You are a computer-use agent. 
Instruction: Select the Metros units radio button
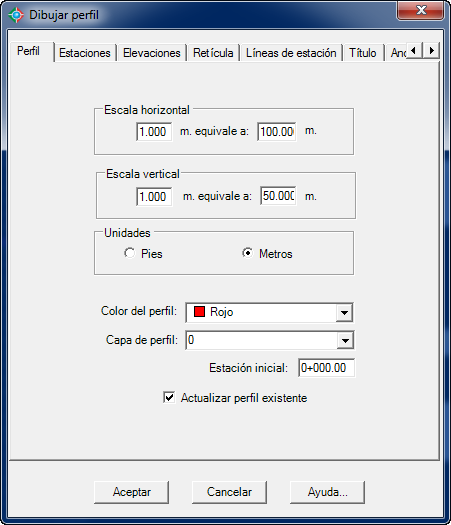pyautogui.click(x=247, y=253)
